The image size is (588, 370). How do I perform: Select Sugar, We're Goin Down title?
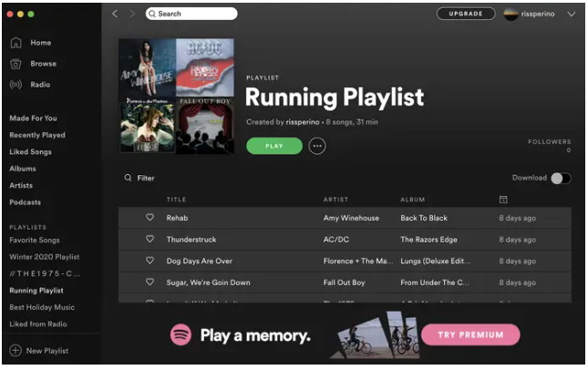[208, 283]
